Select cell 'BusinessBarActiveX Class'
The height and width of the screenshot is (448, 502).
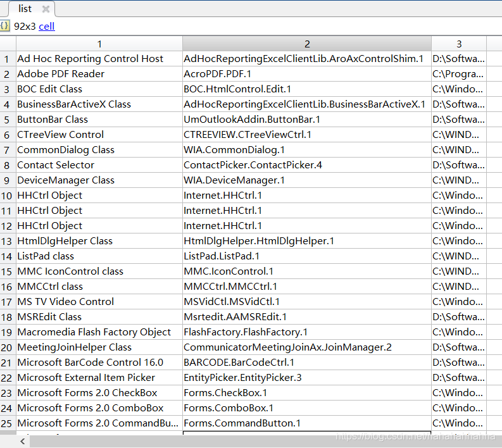(x=99, y=104)
